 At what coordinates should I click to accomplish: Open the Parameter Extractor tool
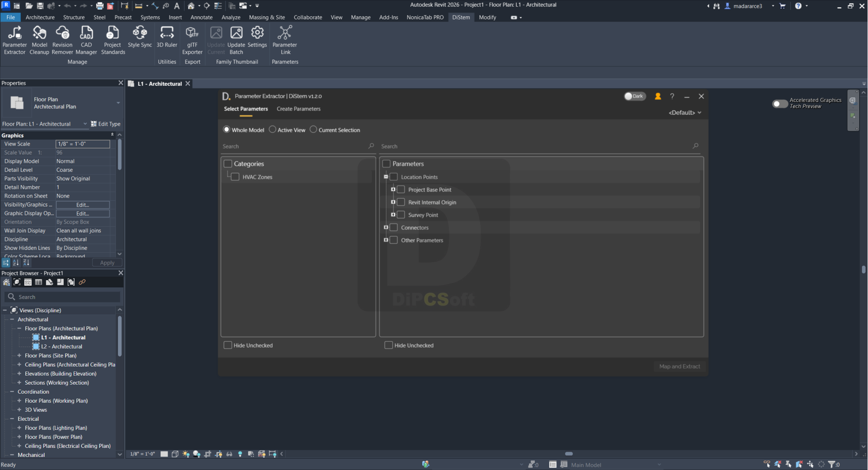[x=14, y=40]
